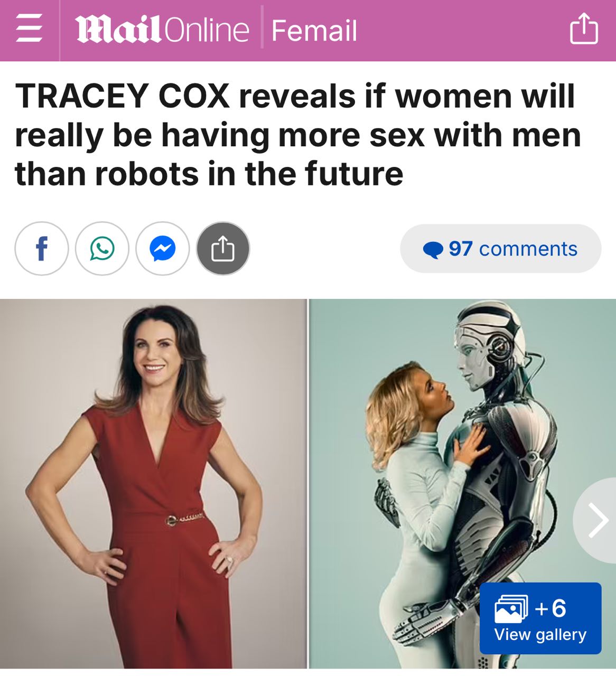Viewport: 616px width, 676px height.
Task: Advance to the next image with the arrow
Action: (x=597, y=520)
